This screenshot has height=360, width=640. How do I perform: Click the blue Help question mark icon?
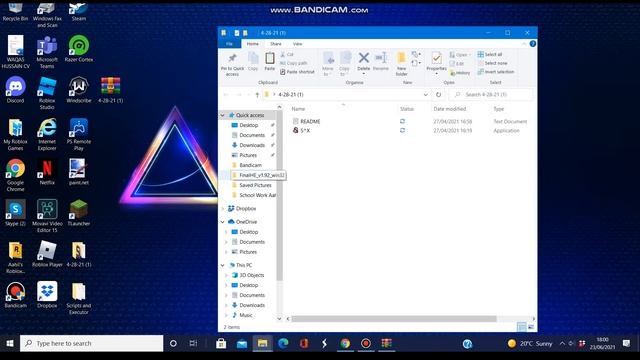pos(533,44)
